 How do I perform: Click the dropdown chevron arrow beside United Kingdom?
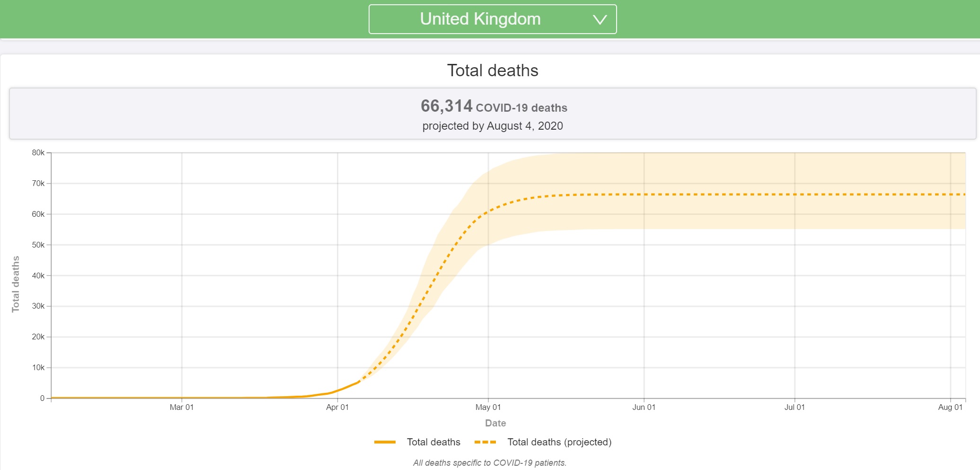coord(600,20)
